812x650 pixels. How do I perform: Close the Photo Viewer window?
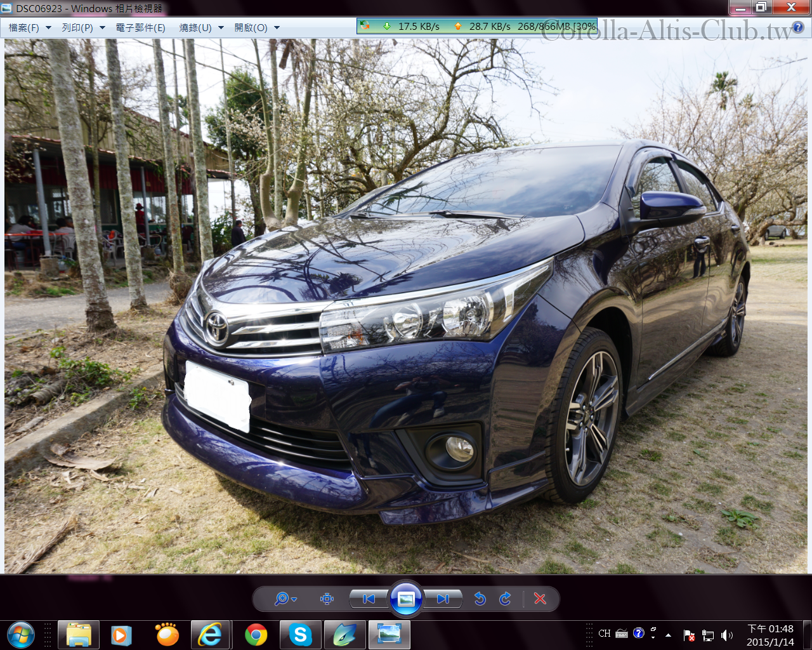coord(791,8)
